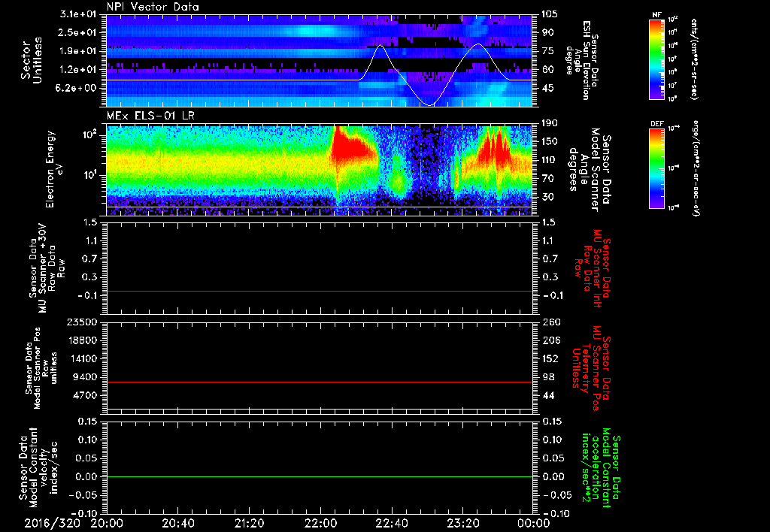
Task: Click the "190" scanner angle tick label
Action: coord(550,123)
